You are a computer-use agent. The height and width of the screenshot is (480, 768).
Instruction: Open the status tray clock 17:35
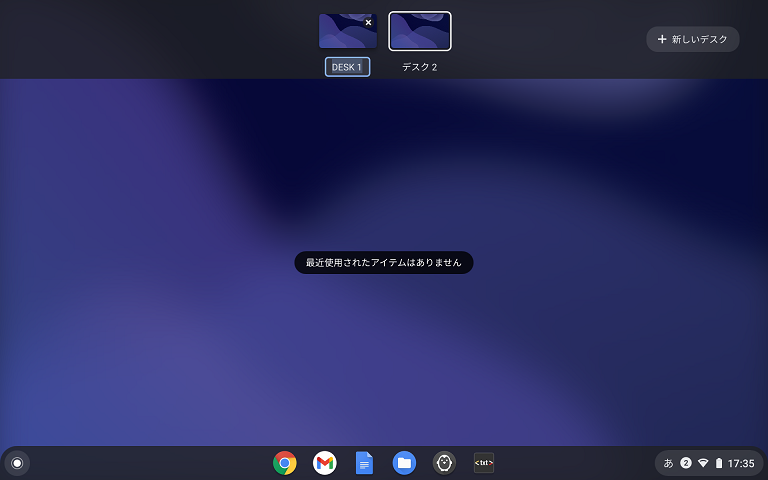pos(741,463)
